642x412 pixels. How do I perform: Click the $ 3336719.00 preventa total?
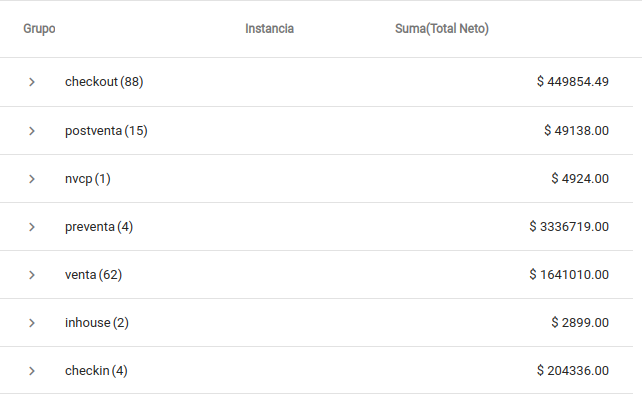pos(569,227)
